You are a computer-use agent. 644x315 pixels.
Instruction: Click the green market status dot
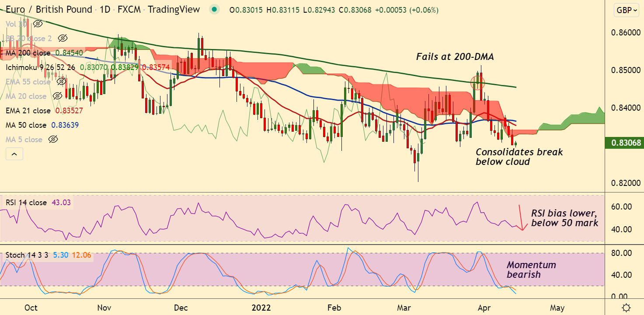coord(214,10)
